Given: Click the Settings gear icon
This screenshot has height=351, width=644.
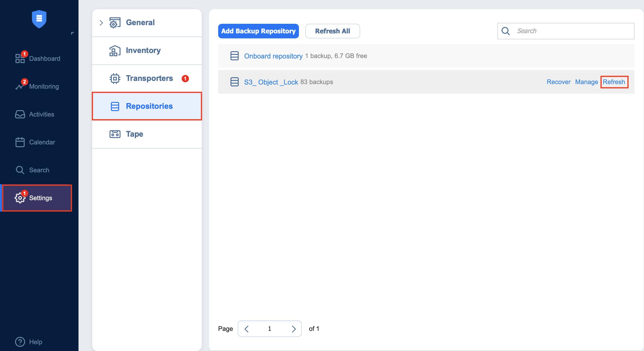Looking at the screenshot, I should 20,198.
